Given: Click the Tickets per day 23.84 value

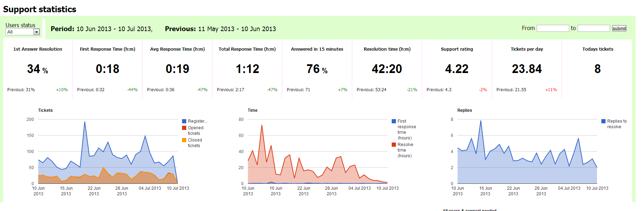Looking at the screenshot, I should (x=527, y=69).
